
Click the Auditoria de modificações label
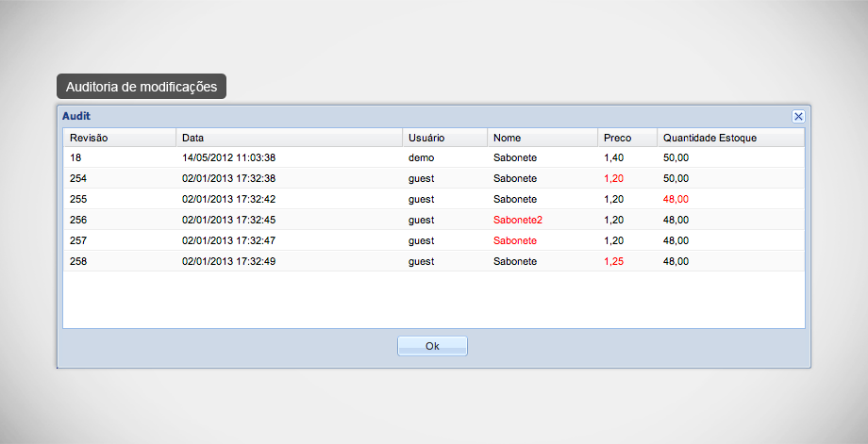[x=142, y=87]
